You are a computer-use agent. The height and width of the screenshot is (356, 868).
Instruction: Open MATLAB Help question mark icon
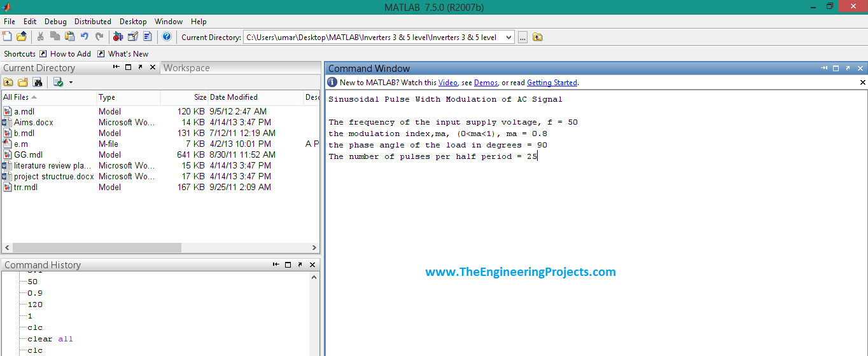167,37
